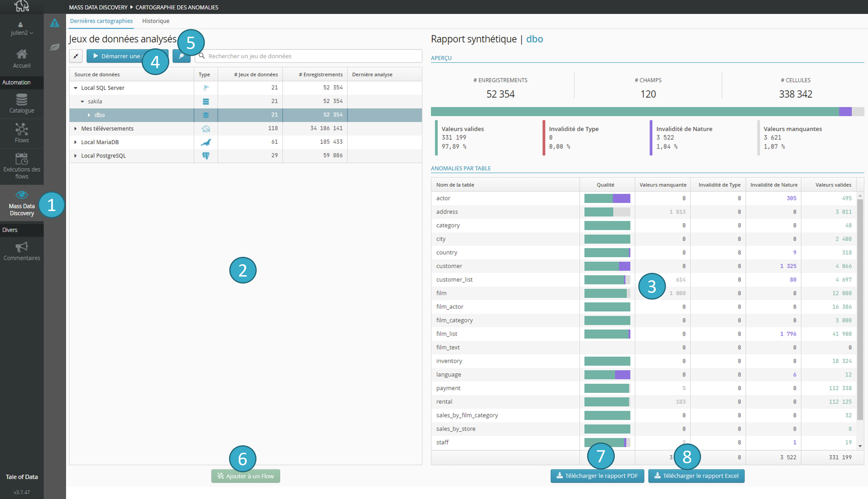Viewport: 868px width, 499px height.
Task: Click Ajouter à un Flow button
Action: tap(246, 476)
